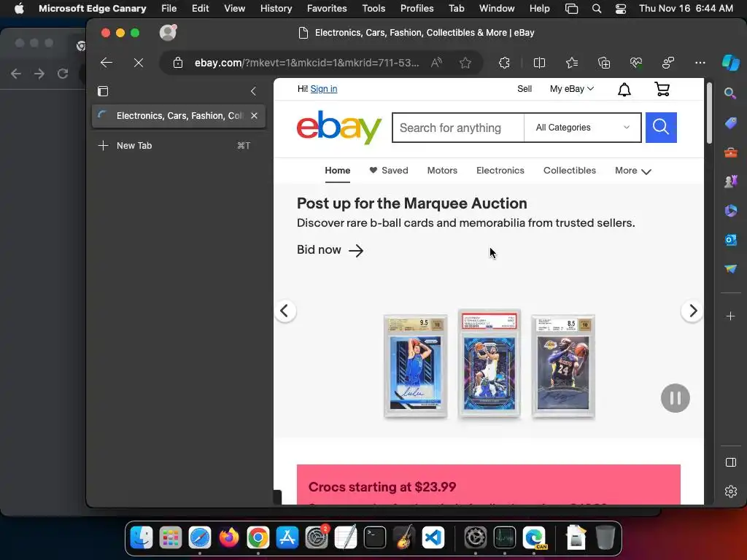Screen dimensions: 747x560
Task: Launch Finder from the Dock
Action: [142, 537]
